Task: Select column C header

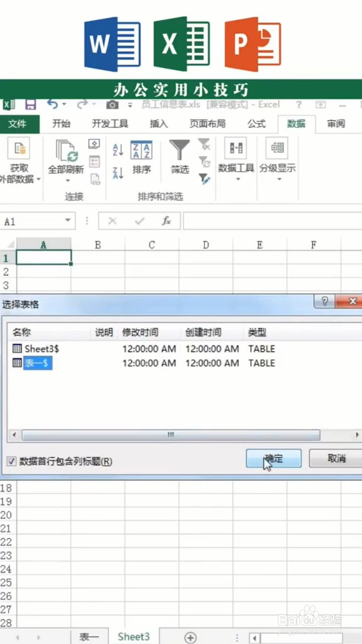Action: coord(152,245)
